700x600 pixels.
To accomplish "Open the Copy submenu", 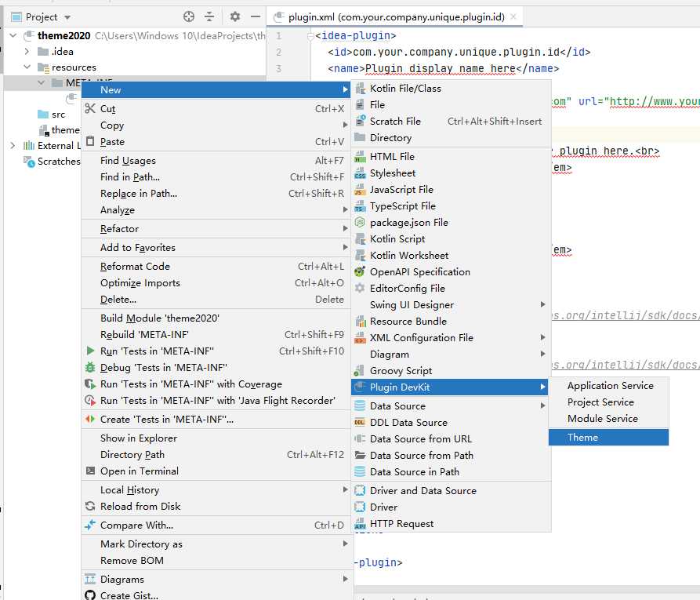I will (216, 125).
